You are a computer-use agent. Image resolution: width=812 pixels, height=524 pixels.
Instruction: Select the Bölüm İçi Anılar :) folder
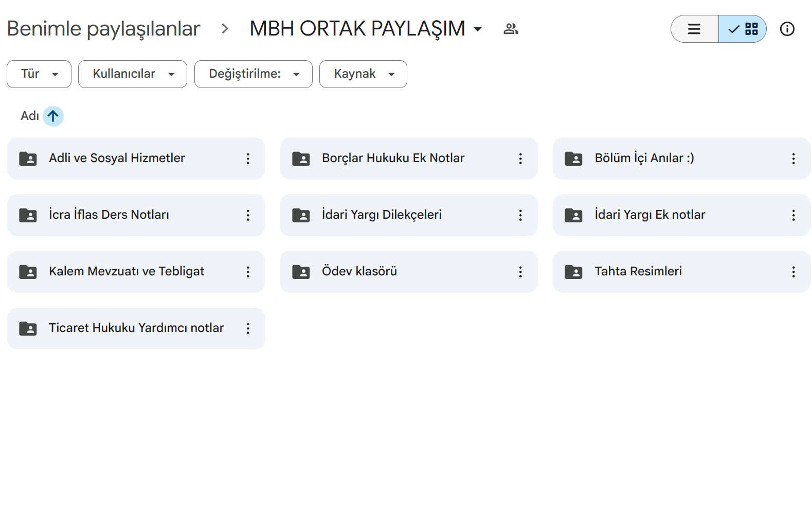(x=644, y=159)
